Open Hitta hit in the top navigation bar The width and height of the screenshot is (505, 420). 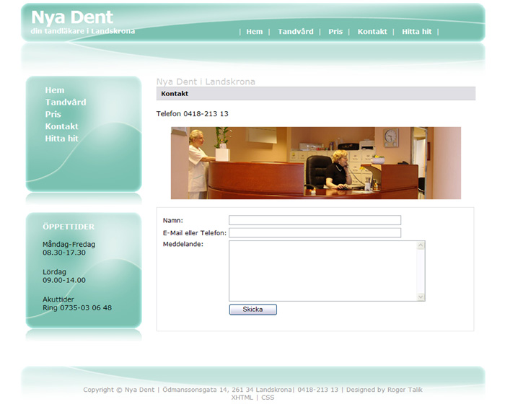(416, 32)
